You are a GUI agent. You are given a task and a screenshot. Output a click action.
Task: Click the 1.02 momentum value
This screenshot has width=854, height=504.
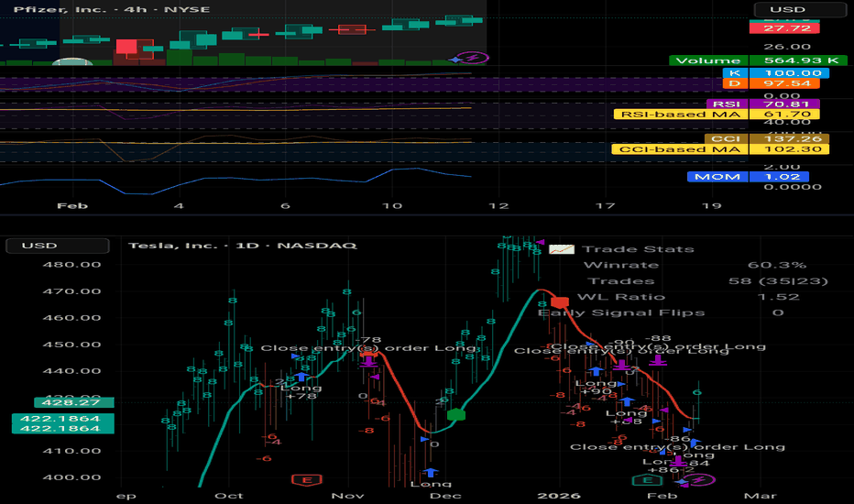click(x=779, y=177)
